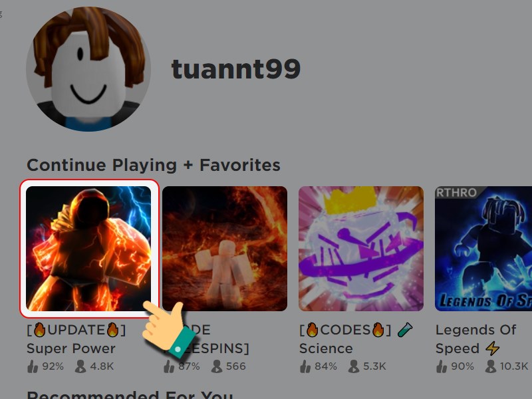Click the tuannt99 avatar picture
This screenshot has height=399, width=532.
88,69
